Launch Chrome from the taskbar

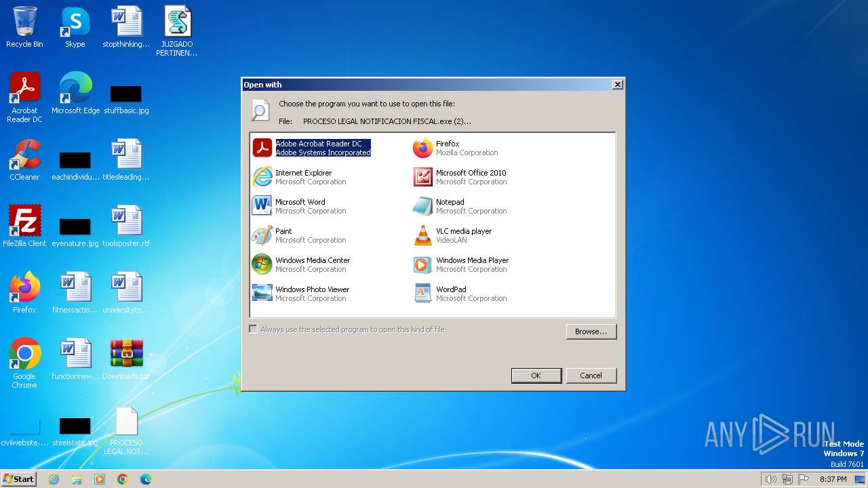(x=123, y=479)
